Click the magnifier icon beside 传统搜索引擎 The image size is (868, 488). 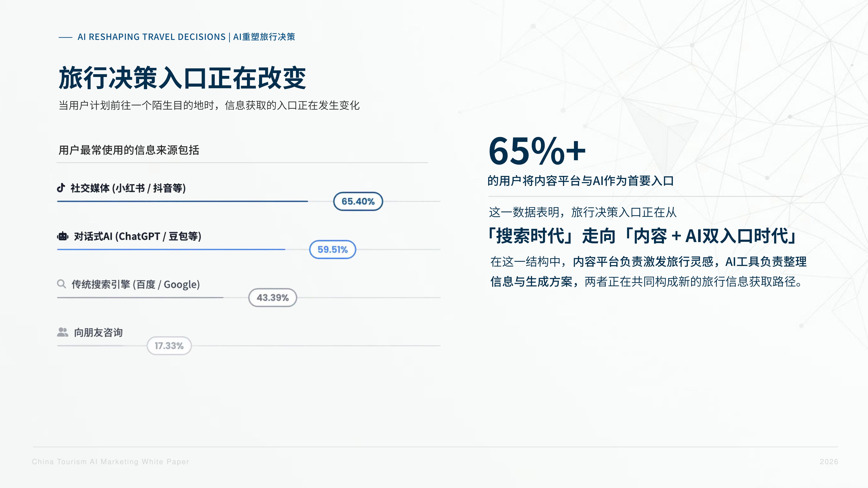click(61, 284)
